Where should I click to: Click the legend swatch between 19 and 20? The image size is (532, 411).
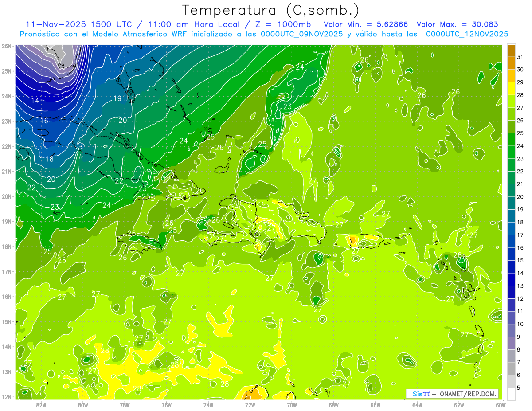[511, 203]
